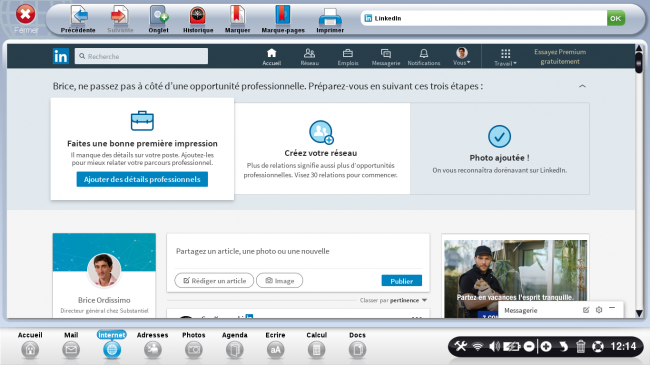This screenshot has height=365, width=650.
Task: Click the Wi-Fi status icon
Action: [478, 346]
